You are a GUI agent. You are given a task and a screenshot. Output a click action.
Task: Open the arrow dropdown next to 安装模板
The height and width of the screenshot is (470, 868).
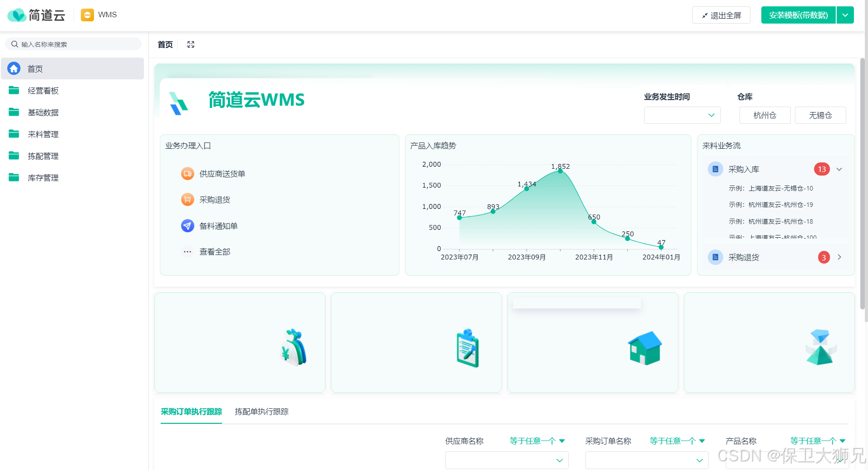coord(845,15)
